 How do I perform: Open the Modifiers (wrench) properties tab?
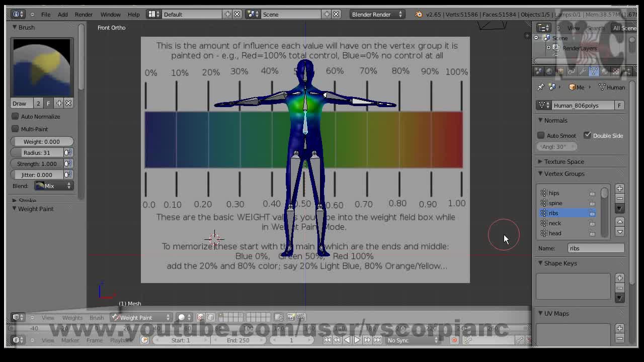pos(583,71)
